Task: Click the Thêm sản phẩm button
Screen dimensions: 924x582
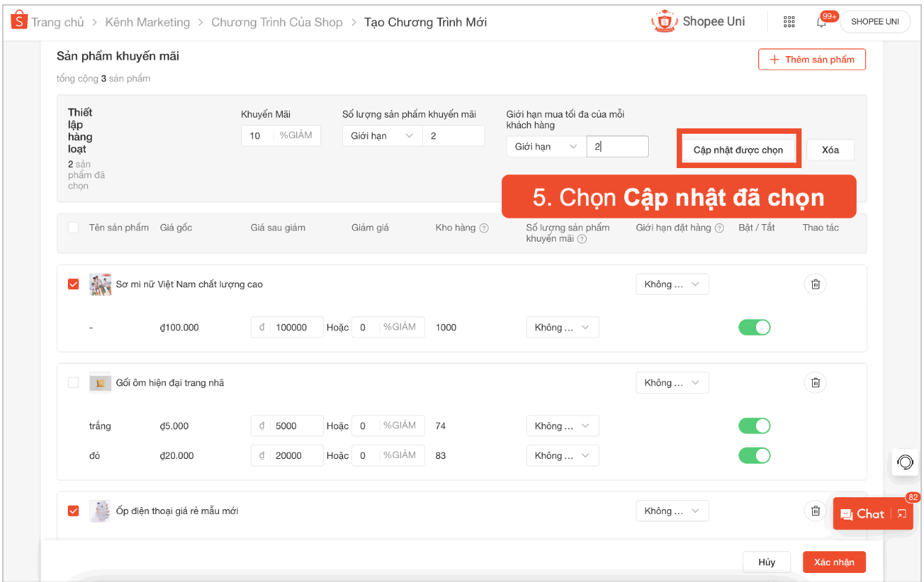Action: click(811, 60)
